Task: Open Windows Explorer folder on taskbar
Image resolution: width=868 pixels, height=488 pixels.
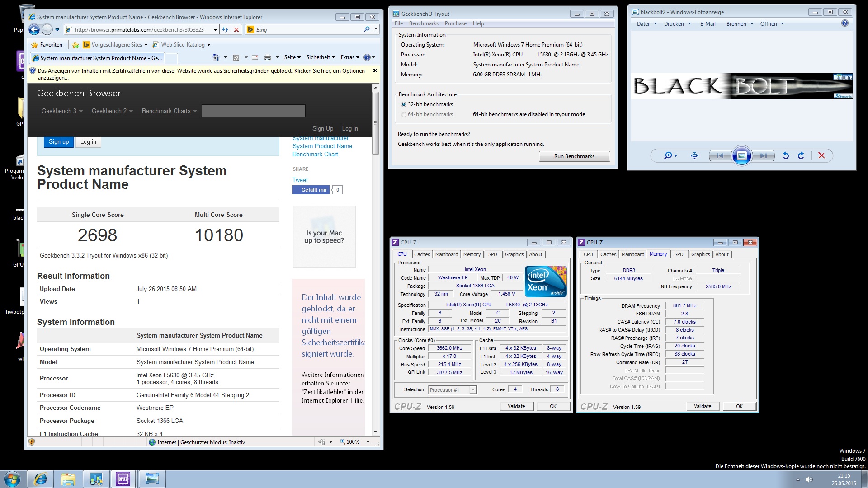Action: click(68, 479)
